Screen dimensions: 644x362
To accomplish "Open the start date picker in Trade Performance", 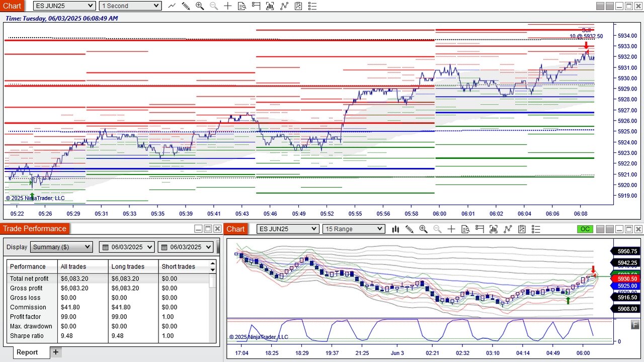I will [x=128, y=247].
